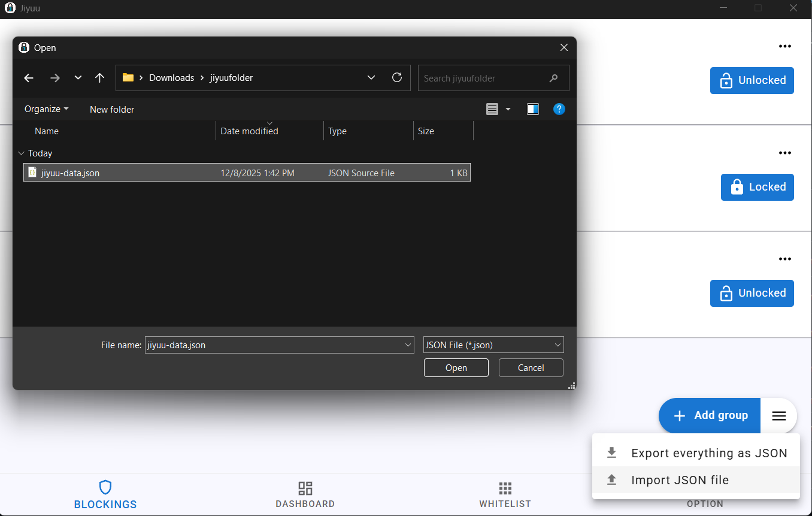Toggle the Locked button to unlock the group
The image size is (812, 516).
[757, 187]
